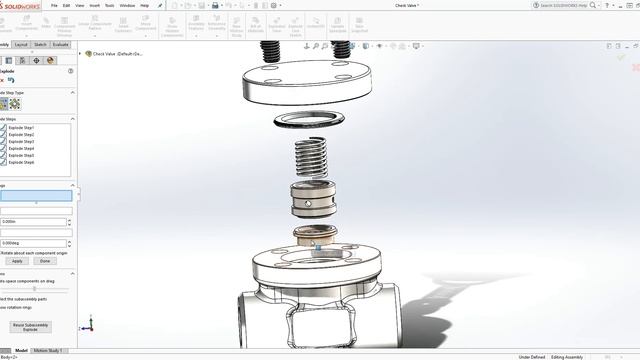The height and width of the screenshot is (360, 640).
Task: Open the New document dropdown arrow
Action: click(x=181, y=6)
